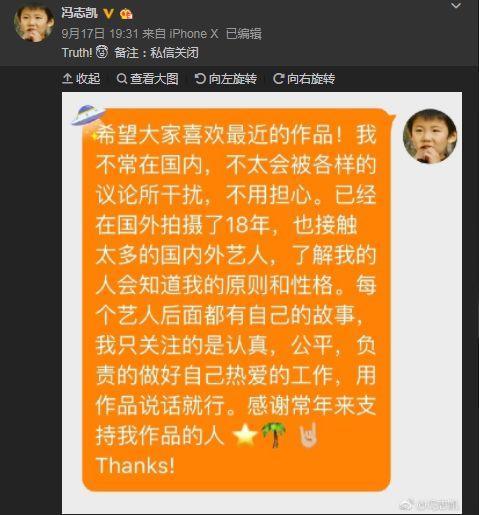Click the gold V verification badge
The image size is (479, 515).
108,13
